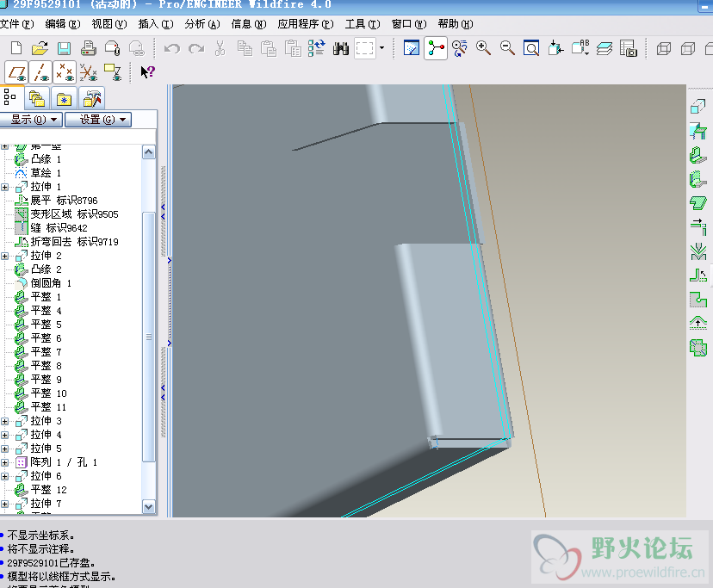Image resolution: width=713 pixels, height=588 pixels.
Task: Open the 文件(F) menu
Action: tap(17, 23)
